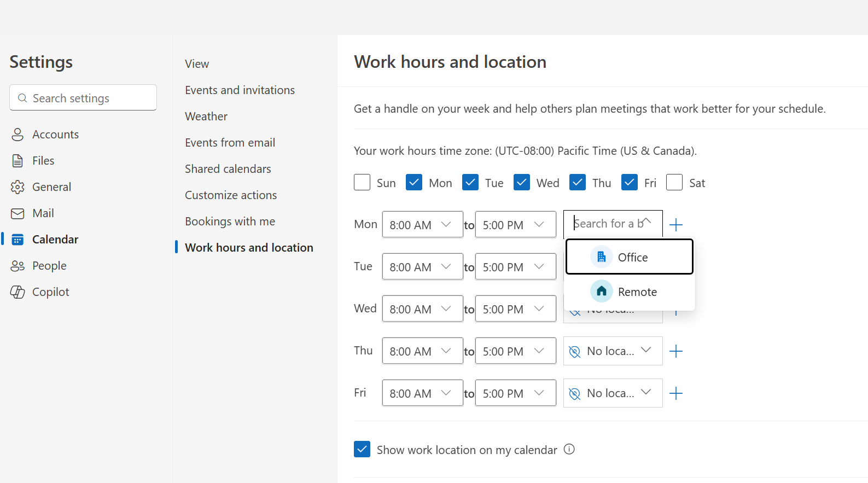
Task: Select the Calendar icon in sidebar
Action: [18, 240]
